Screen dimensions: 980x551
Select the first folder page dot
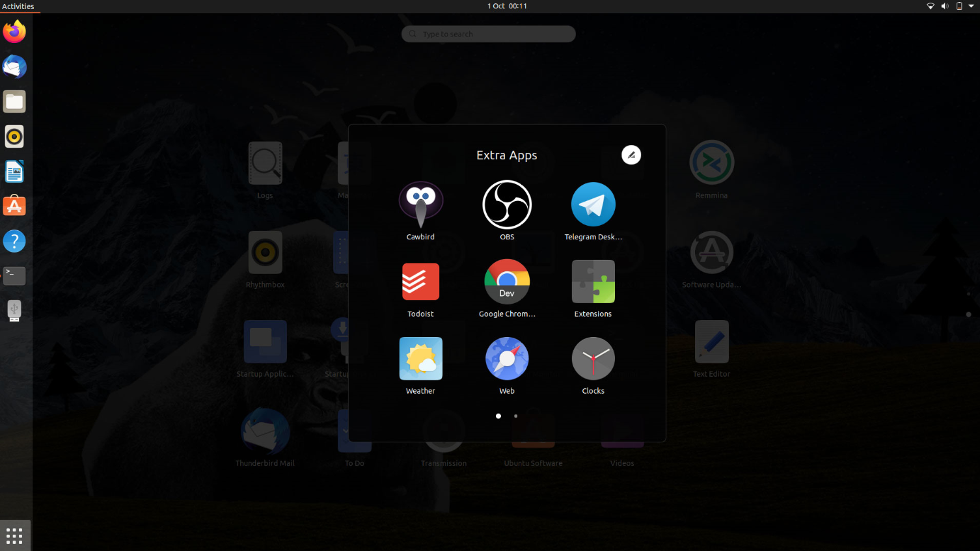498,416
